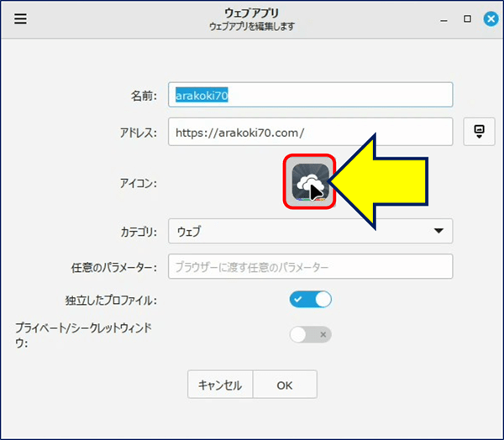Click the web app icon chooser button
504x440 pixels.
point(309,181)
